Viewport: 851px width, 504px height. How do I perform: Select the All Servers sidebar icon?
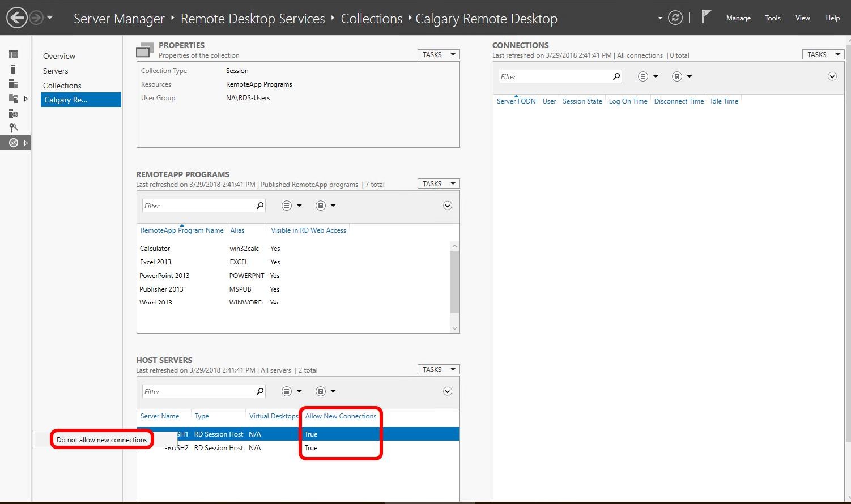14,84
